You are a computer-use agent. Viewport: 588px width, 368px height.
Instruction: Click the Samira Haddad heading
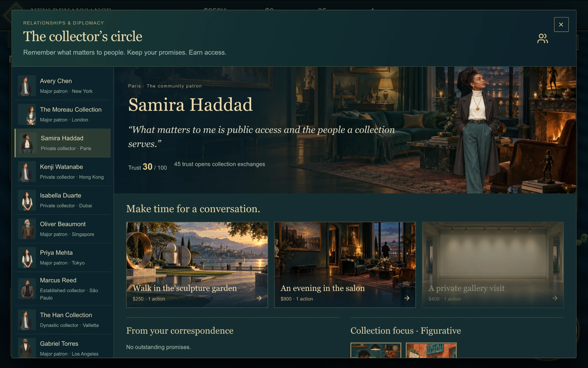pos(190,105)
